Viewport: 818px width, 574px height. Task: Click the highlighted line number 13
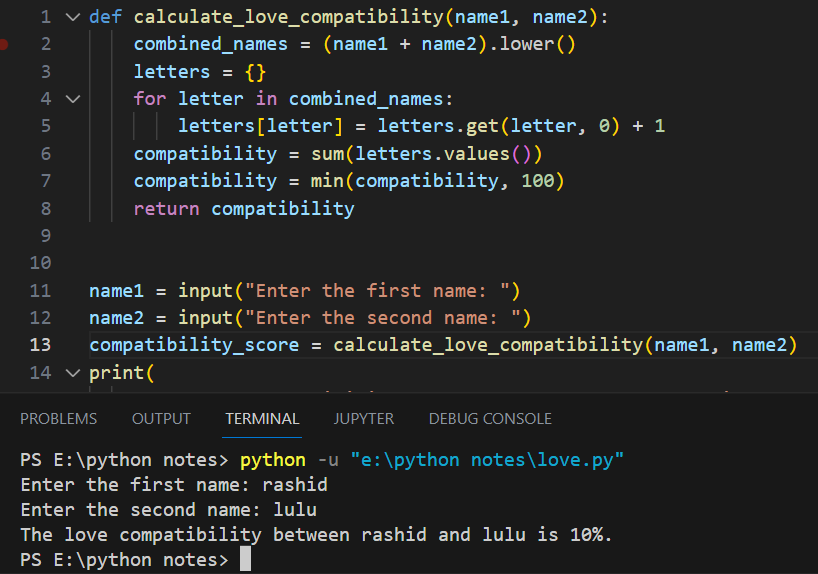(x=41, y=345)
